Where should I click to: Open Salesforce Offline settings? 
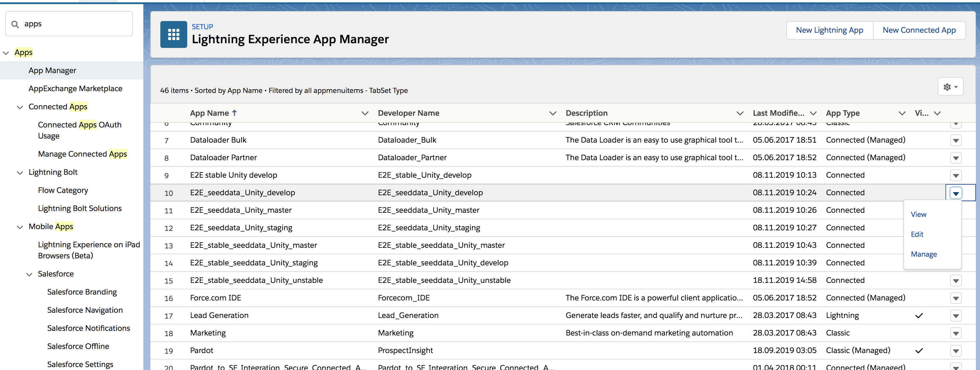pos(78,346)
